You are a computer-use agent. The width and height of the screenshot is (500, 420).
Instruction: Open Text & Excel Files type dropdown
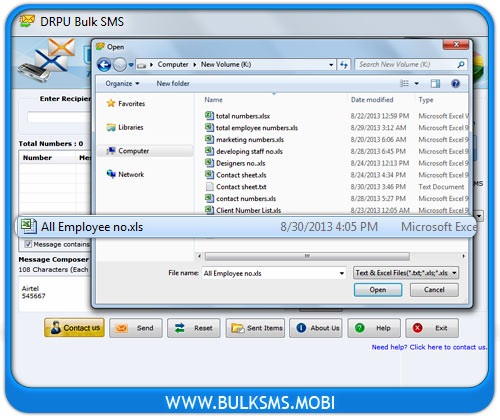406,273
